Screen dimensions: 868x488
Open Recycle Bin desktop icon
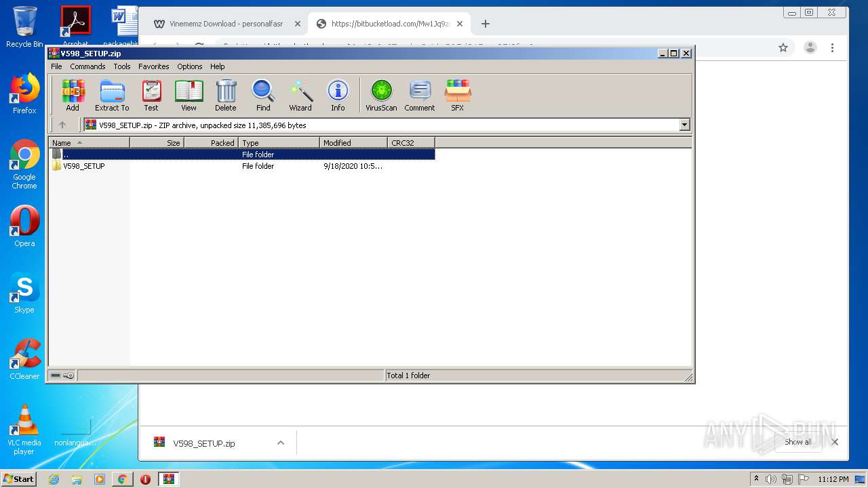(x=24, y=27)
